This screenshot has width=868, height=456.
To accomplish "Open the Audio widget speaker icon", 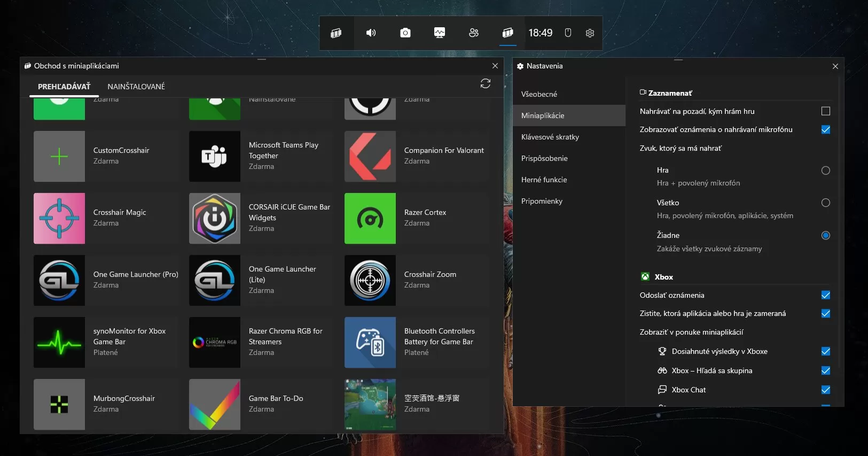I will pyautogui.click(x=371, y=33).
